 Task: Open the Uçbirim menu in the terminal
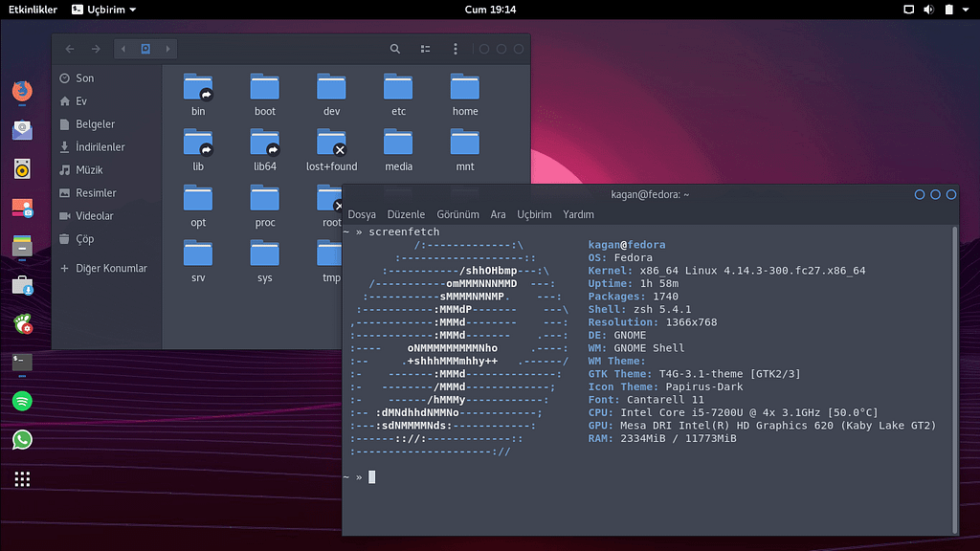click(x=536, y=214)
